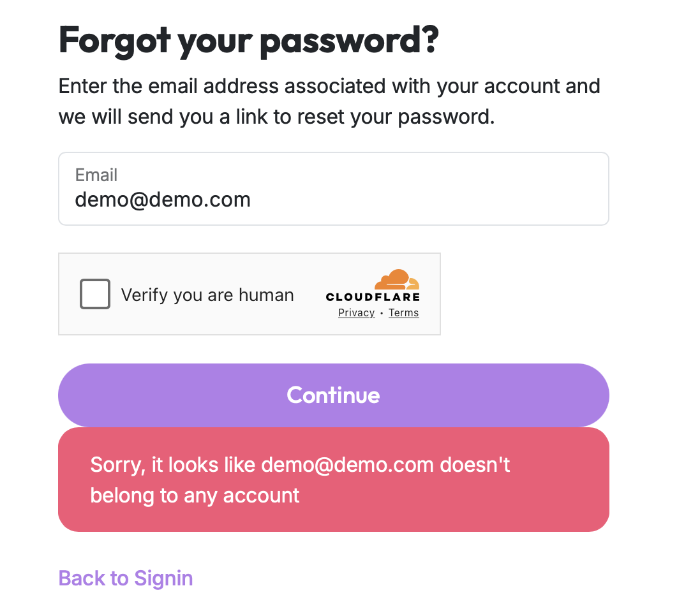Screen dimensions: 693x616
Task: Open the Cloudflare Terms link
Action: (403, 312)
